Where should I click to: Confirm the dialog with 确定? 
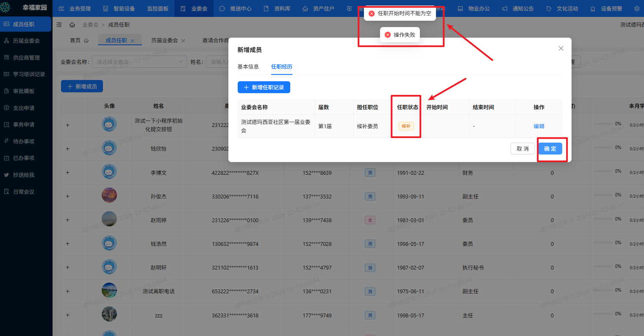click(550, 149)
